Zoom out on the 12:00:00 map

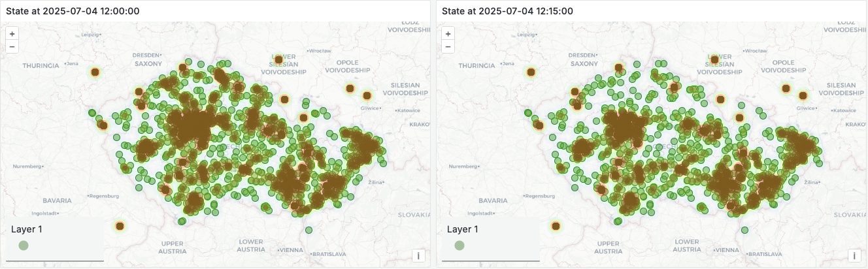[12, 46]
